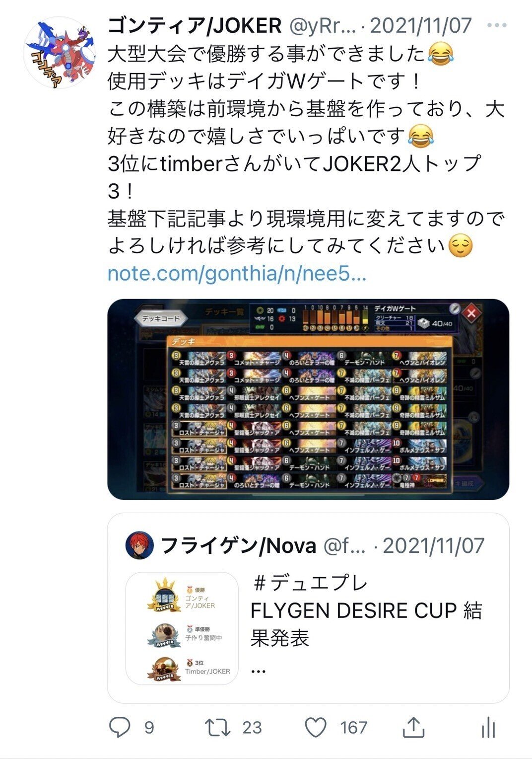This screenshot has height=759, width=532.
Task: View tweet analytics bar chart icon
Action: coord(488,728)
